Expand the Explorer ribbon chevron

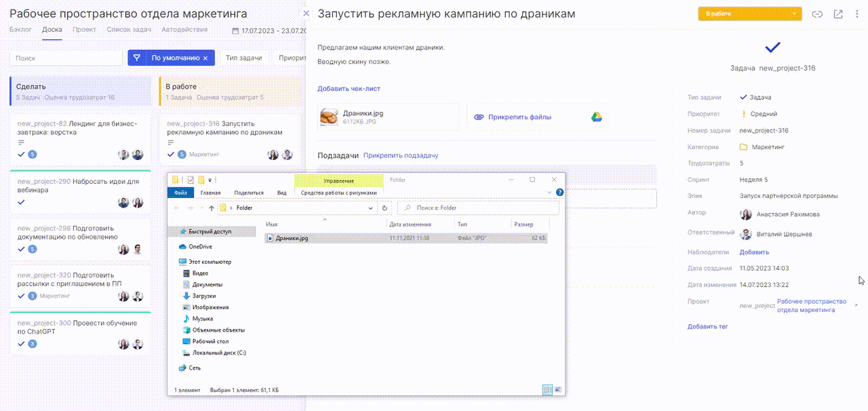click(x=551, y=193)
